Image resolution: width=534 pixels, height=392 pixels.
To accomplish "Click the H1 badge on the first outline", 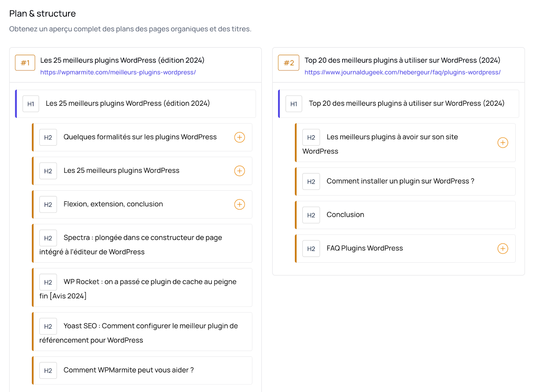I will tap(30, 104).
